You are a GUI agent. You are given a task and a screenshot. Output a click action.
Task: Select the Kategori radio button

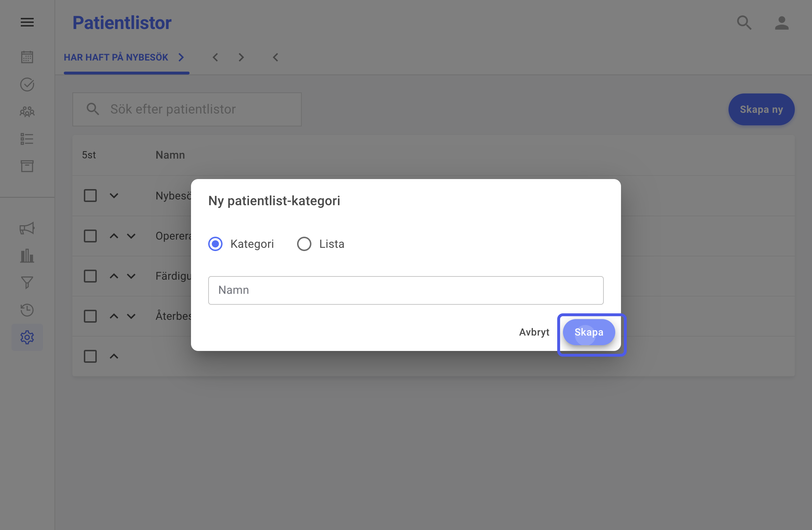click(215, 244)
